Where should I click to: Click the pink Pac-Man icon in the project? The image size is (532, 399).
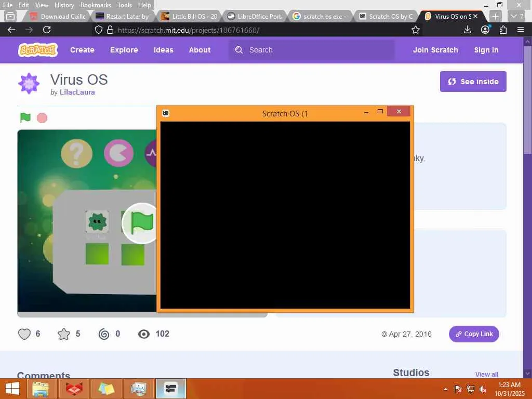tap(118, 153)
